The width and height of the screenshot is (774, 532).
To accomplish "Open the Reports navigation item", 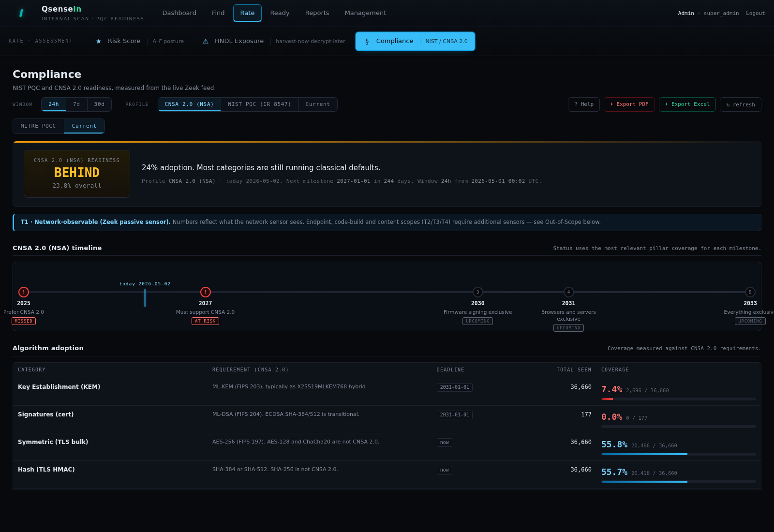I will 317,13.
